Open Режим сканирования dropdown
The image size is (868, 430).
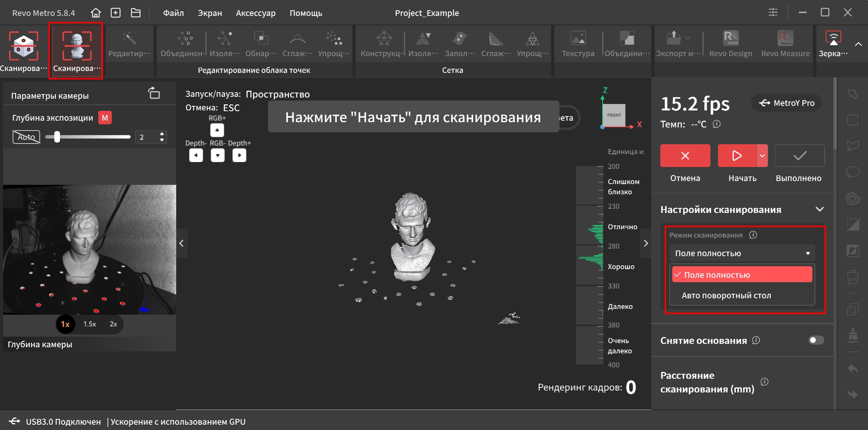coord(742,253)
